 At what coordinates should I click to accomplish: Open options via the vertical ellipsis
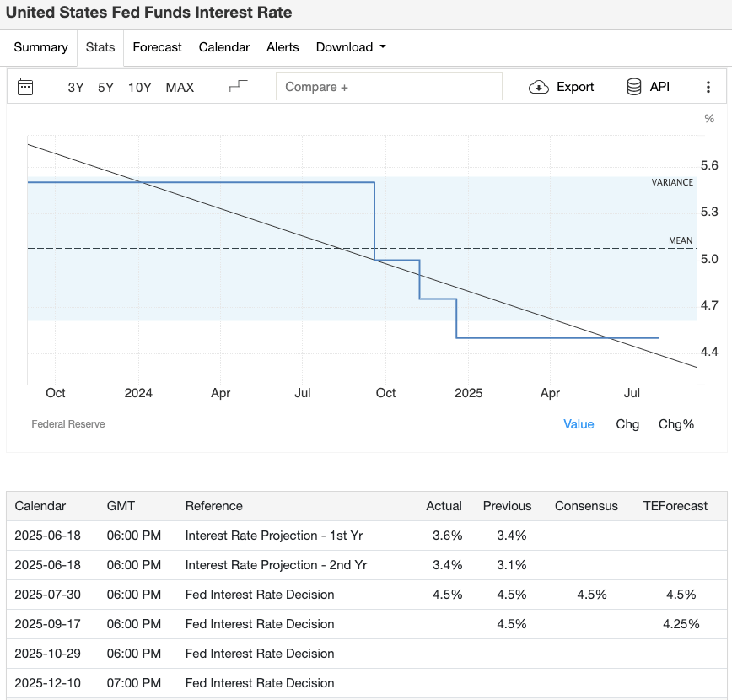pos(708,87)
